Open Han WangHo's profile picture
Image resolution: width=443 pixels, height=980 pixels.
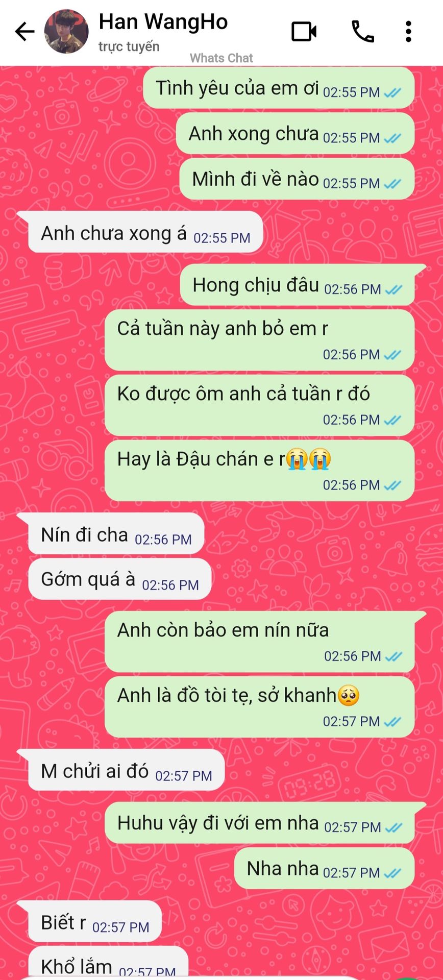coord(66,32)
